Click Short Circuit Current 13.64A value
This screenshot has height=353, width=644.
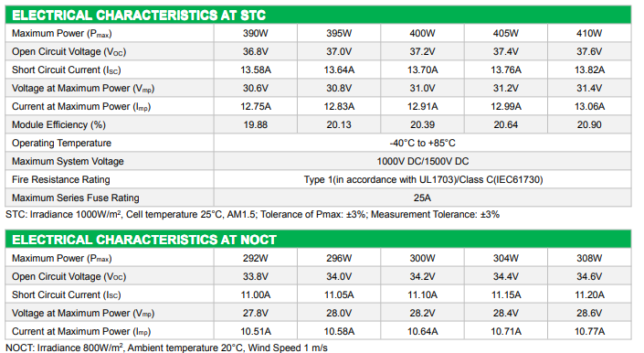coord(339,70)
